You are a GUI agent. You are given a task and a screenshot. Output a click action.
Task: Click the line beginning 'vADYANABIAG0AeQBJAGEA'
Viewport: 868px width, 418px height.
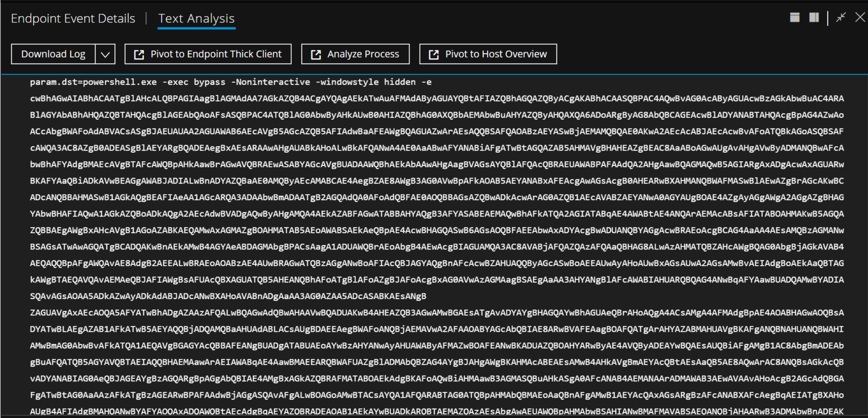[437, 379]
